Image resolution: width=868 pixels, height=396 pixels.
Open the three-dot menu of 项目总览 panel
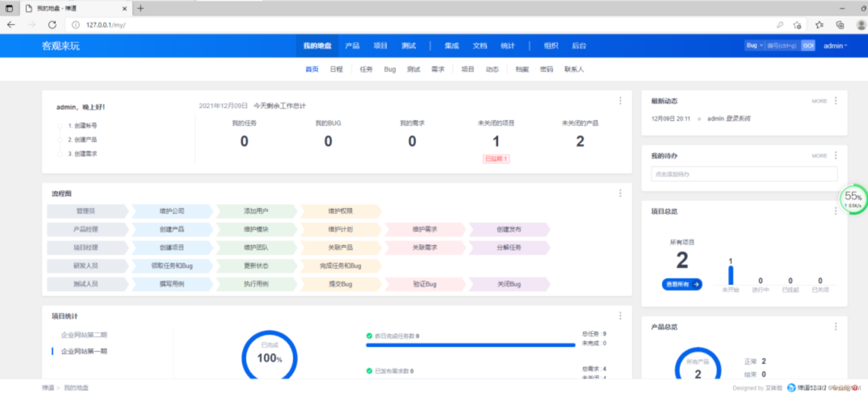tap(836, 211)
